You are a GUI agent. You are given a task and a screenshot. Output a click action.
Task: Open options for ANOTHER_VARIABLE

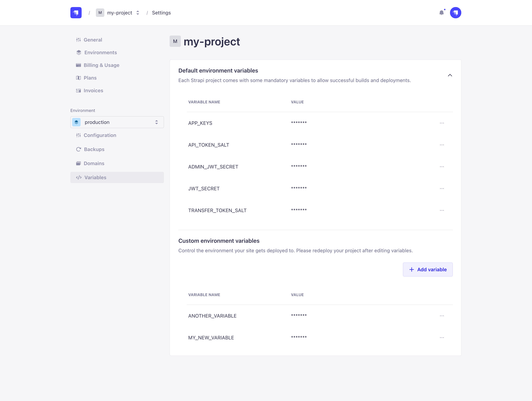point(442,316)
